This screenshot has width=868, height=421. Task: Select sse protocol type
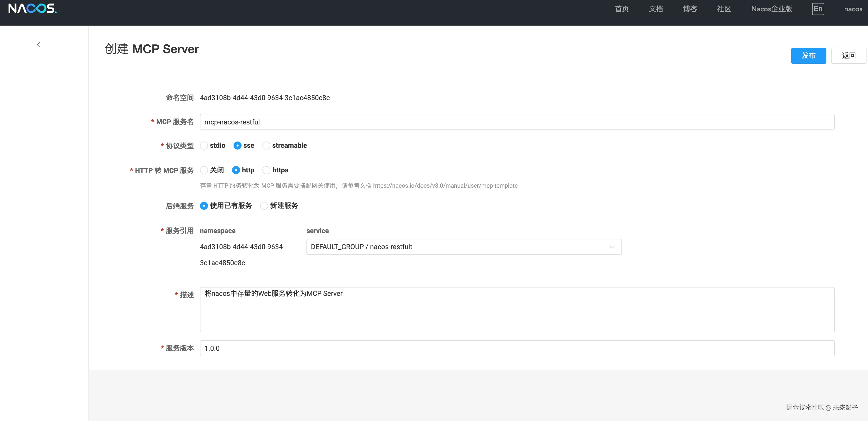pyautogui.click(x=237, y=146)
